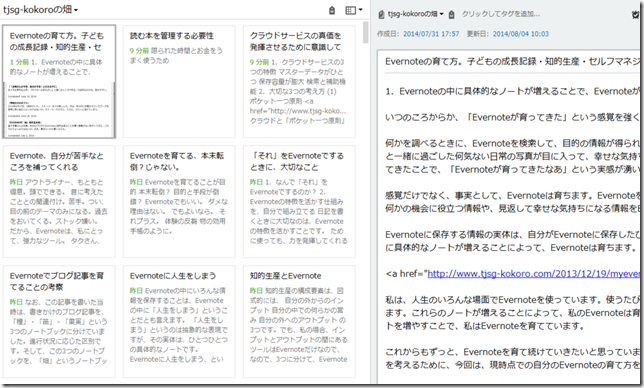Viewport: 644px width, 388px height.
Task: Click updated date 2014/08/04 10:03
Action: pos(520,34)
